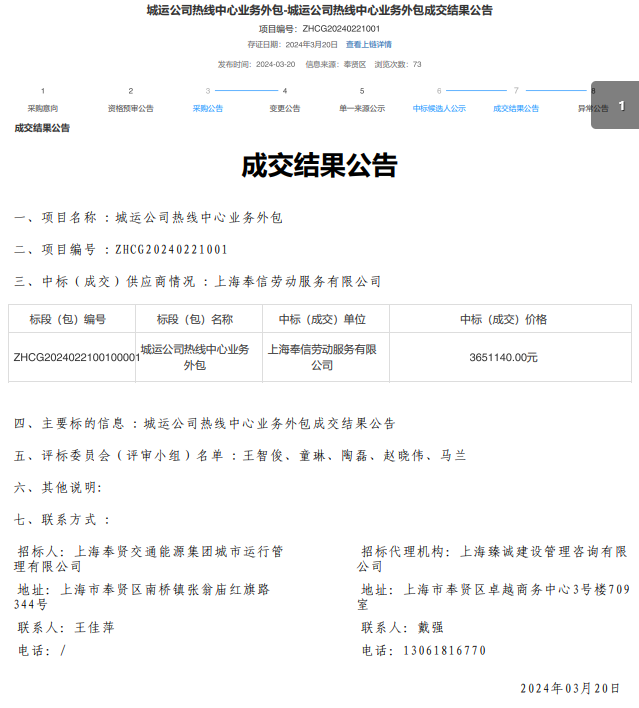Click the gray floating badge numbered 1
This screenshot has width=639, height=708.
[x=620, y=105]
